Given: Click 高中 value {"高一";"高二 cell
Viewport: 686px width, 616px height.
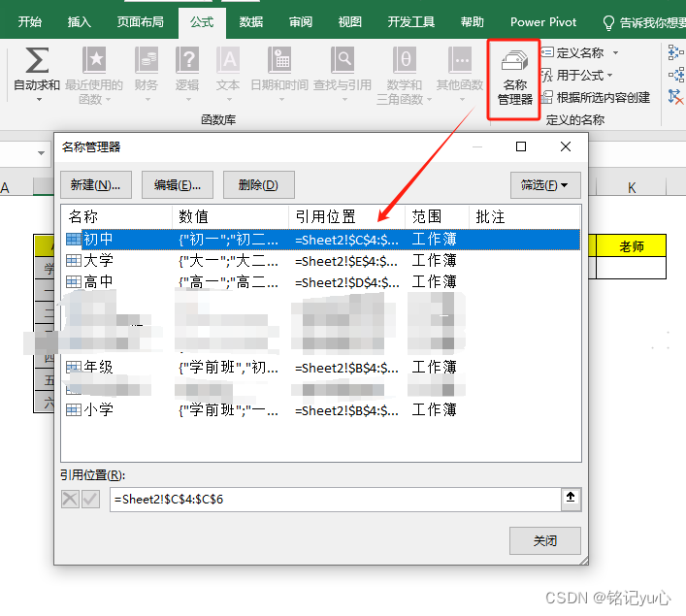Looking at the screenshot, I should tap(228, 282).
